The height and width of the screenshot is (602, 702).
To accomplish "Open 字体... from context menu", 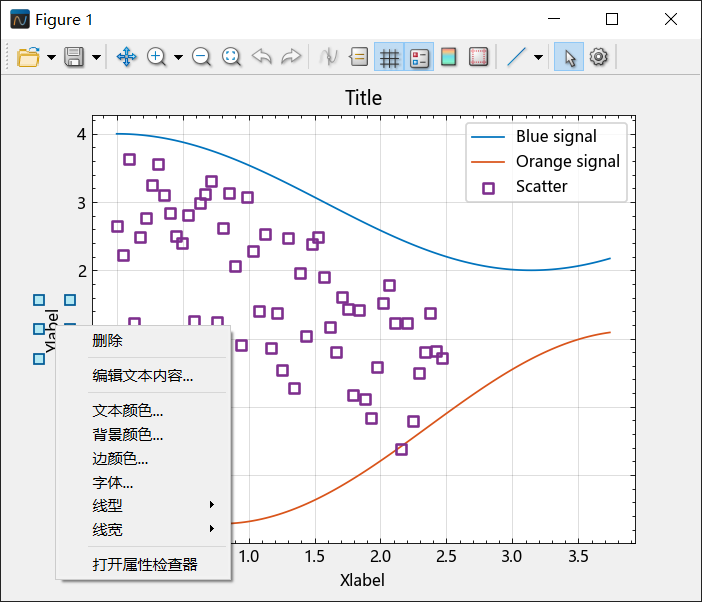I will click(x=143, y=482).
